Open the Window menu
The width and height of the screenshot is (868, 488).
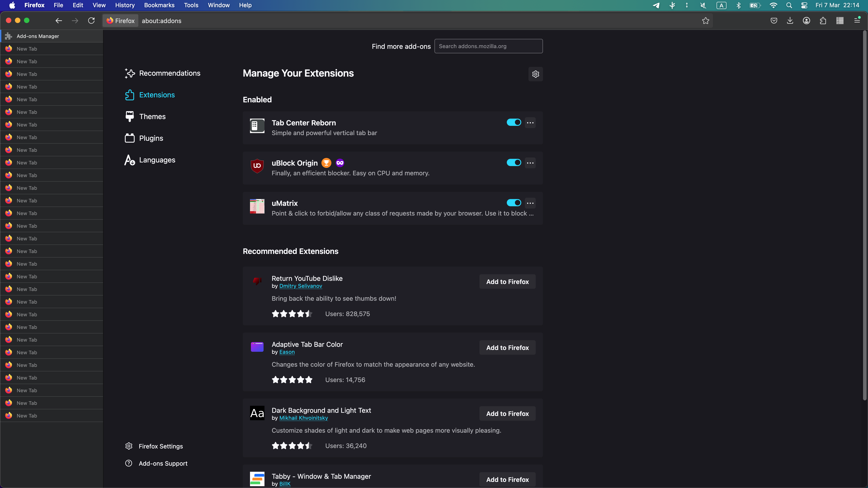(x=219, y=5)
